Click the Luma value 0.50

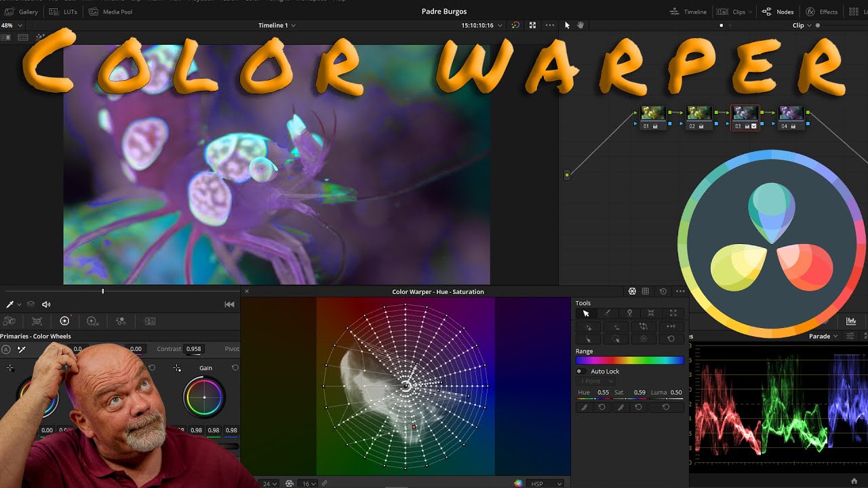coord(676,392)
